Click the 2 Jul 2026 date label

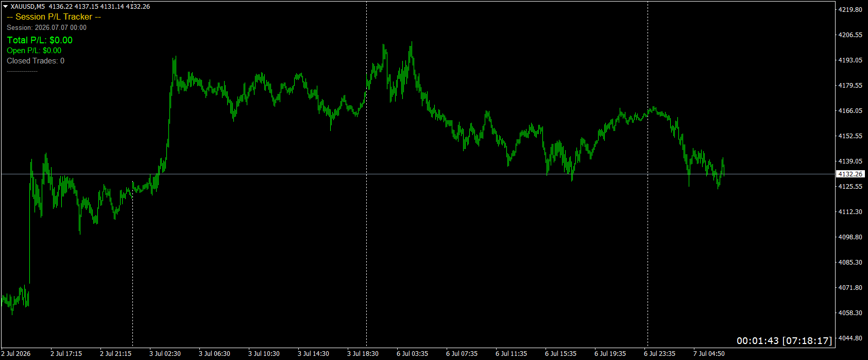pyautogui.click(x=15, y=354)
